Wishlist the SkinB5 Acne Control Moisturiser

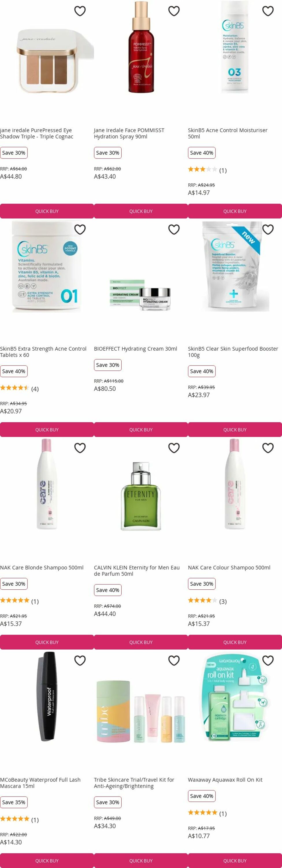coord(268,11)
